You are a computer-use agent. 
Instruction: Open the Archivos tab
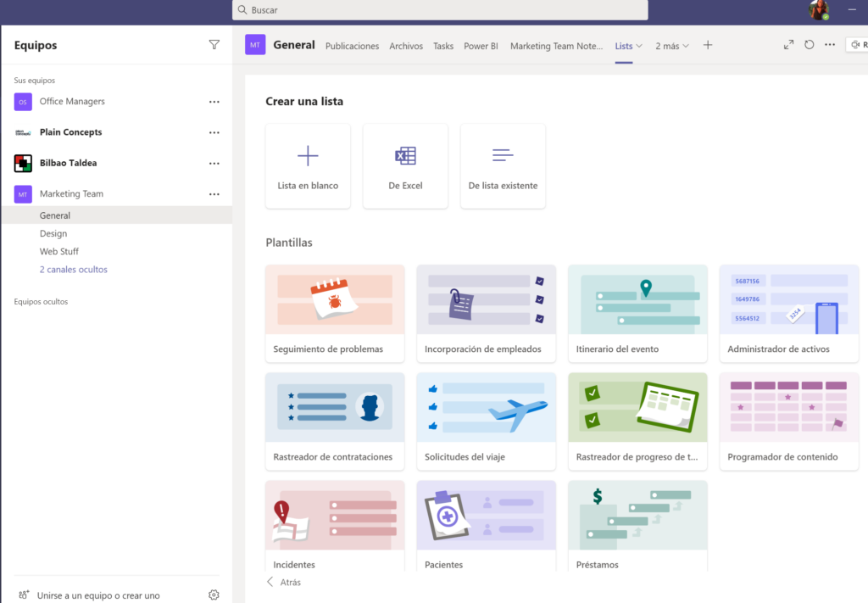coord(406,46)
